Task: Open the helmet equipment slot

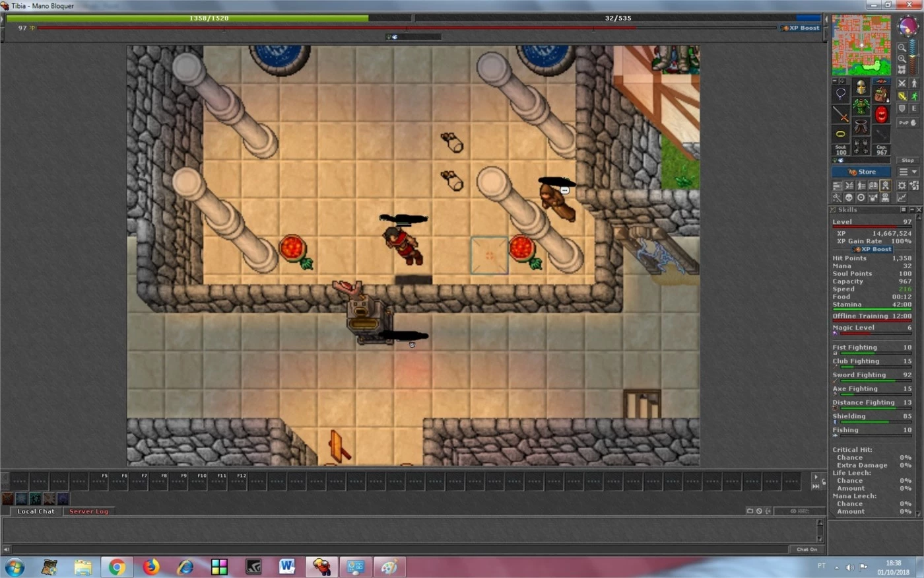Action: tap(861, 87)
